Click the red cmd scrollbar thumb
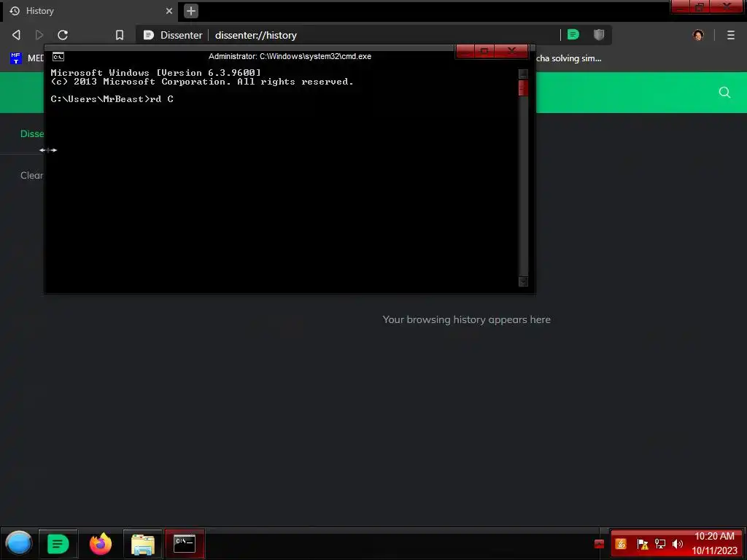The image size is (747, 560). coord(523,88)
